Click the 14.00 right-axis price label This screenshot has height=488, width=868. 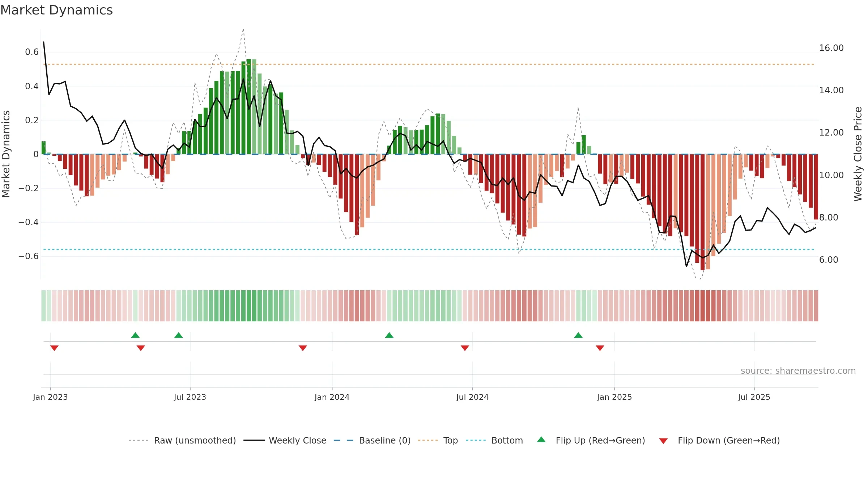tap(831, 90)
